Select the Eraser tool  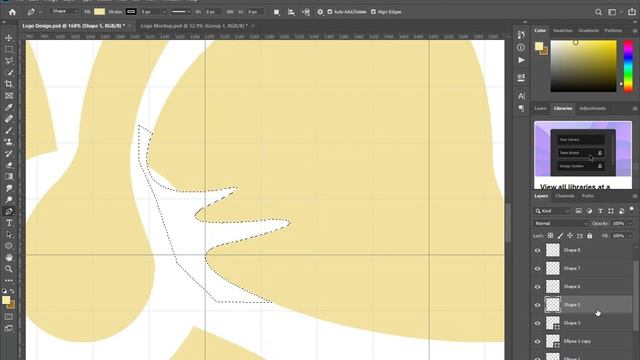tap(9, 165)
